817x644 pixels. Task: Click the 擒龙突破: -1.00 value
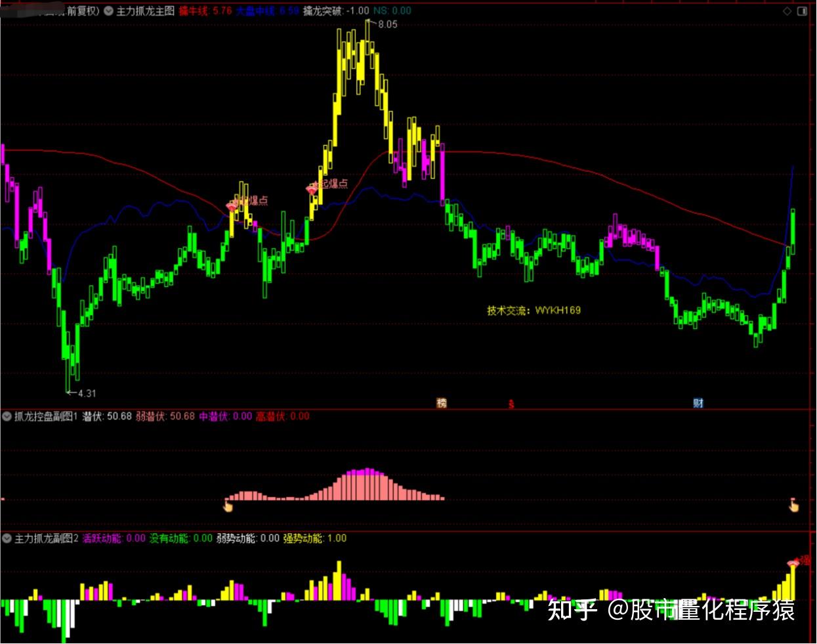point(336,11)
